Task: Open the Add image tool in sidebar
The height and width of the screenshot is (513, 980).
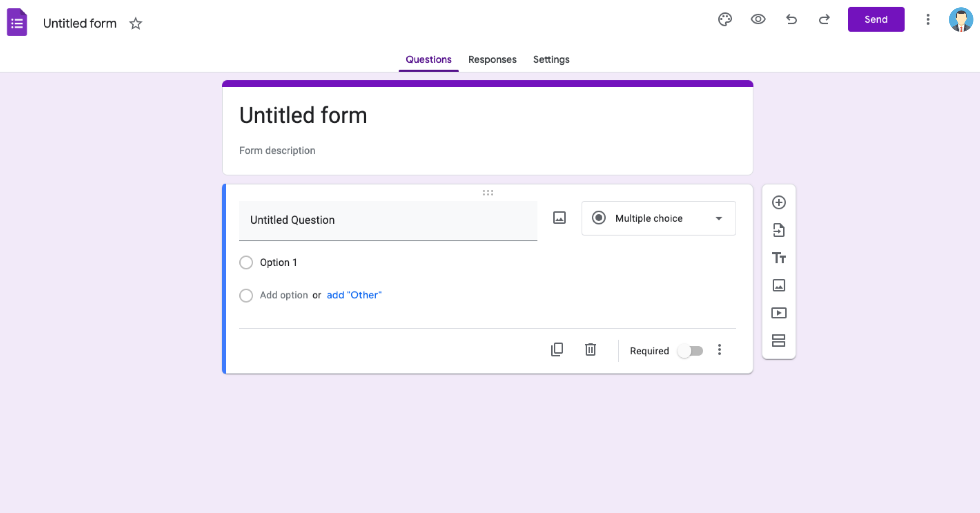Action: click(x=779, y=285)
